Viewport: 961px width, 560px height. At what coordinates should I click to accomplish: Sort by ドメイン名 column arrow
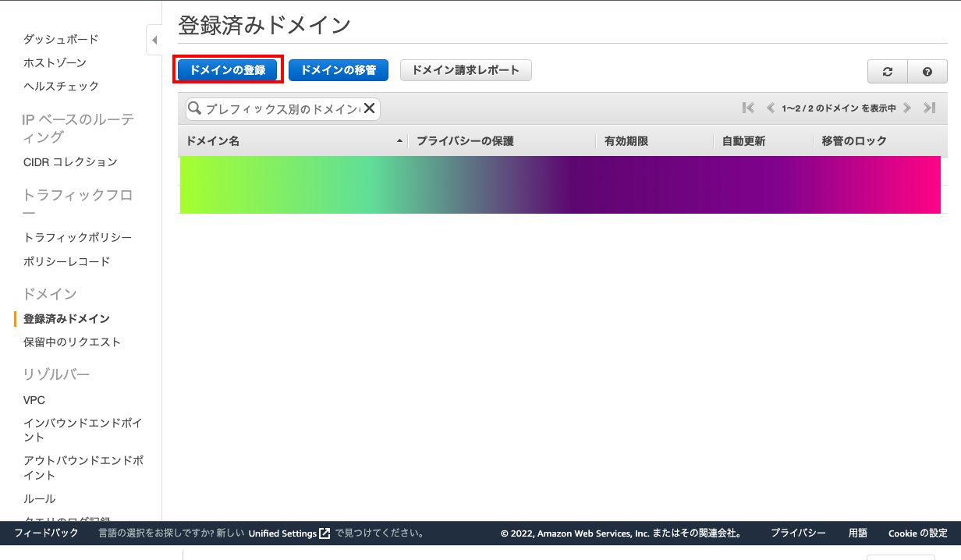click(400, 141)
